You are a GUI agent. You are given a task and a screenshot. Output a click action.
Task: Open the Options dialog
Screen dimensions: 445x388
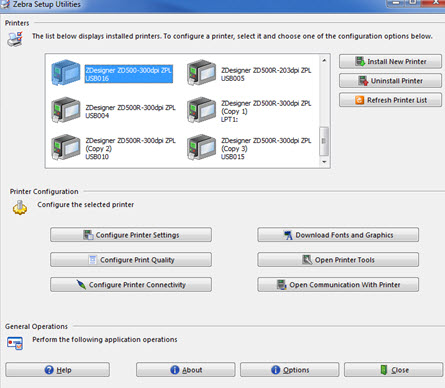pos(289,370)
